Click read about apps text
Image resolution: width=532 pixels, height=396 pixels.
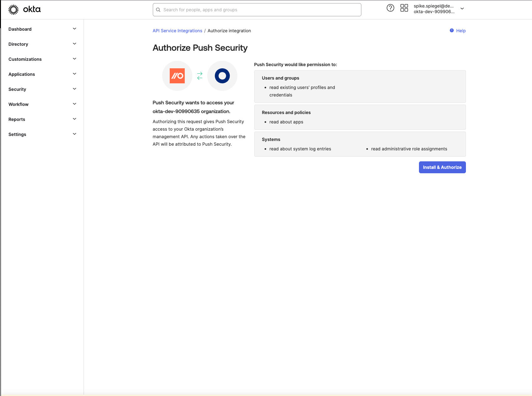click(x=286, y=122)
